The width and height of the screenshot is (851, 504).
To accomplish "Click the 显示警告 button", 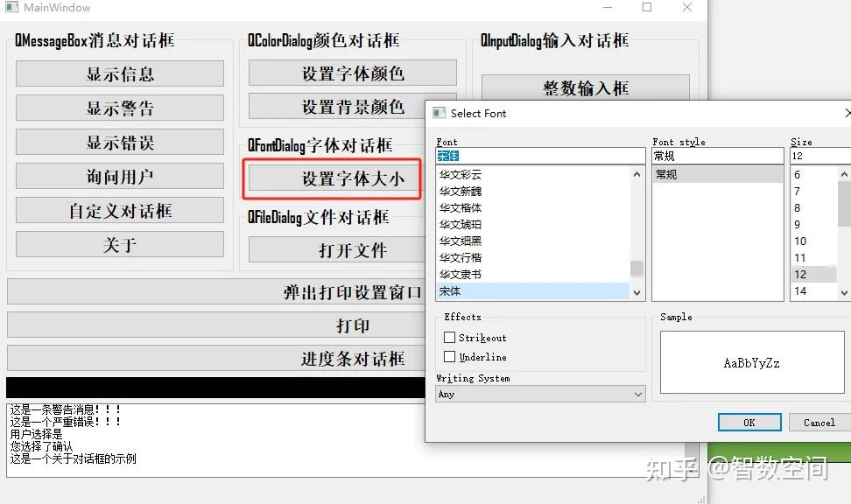I will click(118, 108).
